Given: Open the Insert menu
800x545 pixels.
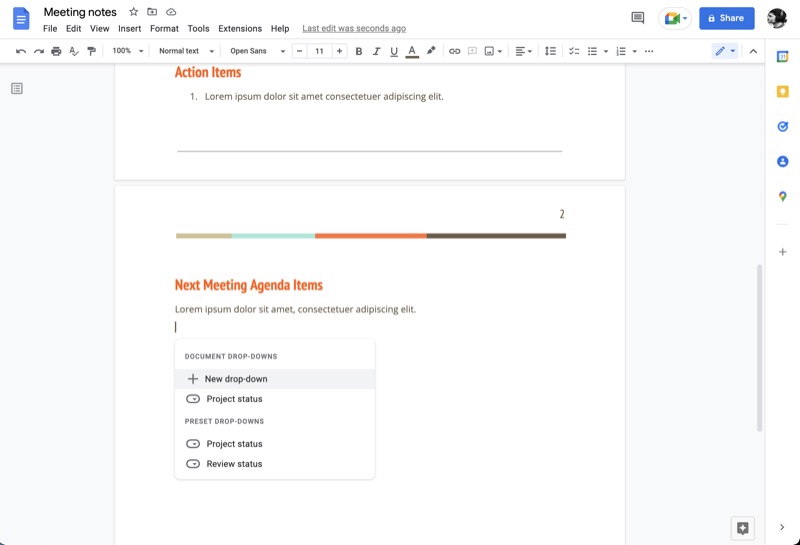Looking at the screenshot, I should pyautogui.click(x=130, y=29).
